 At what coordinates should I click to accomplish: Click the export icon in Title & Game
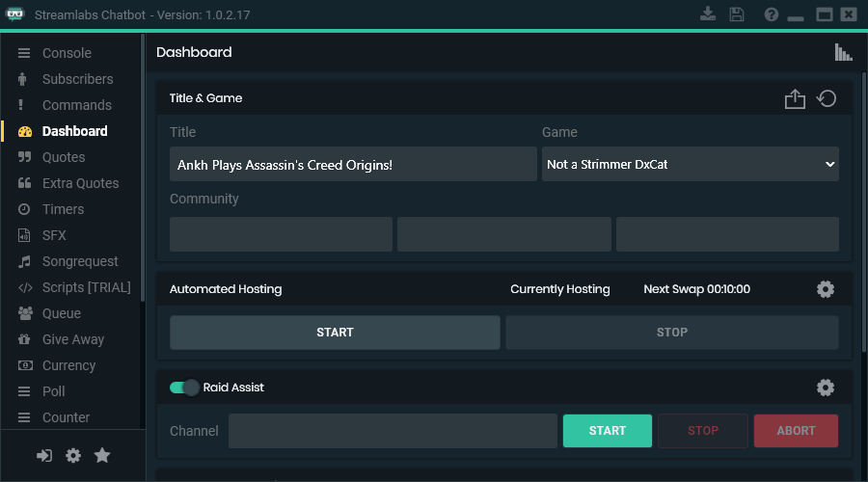click(x=795, y=98)
